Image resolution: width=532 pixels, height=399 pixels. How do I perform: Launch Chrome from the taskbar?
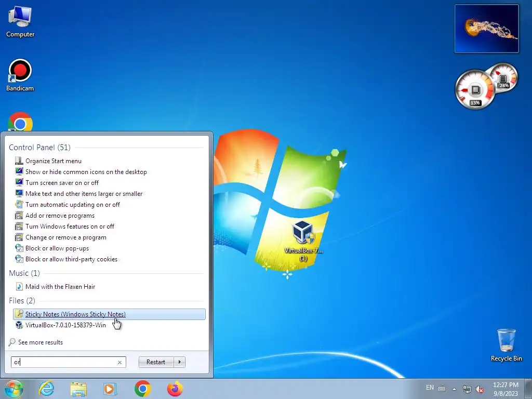pos(142,389)
